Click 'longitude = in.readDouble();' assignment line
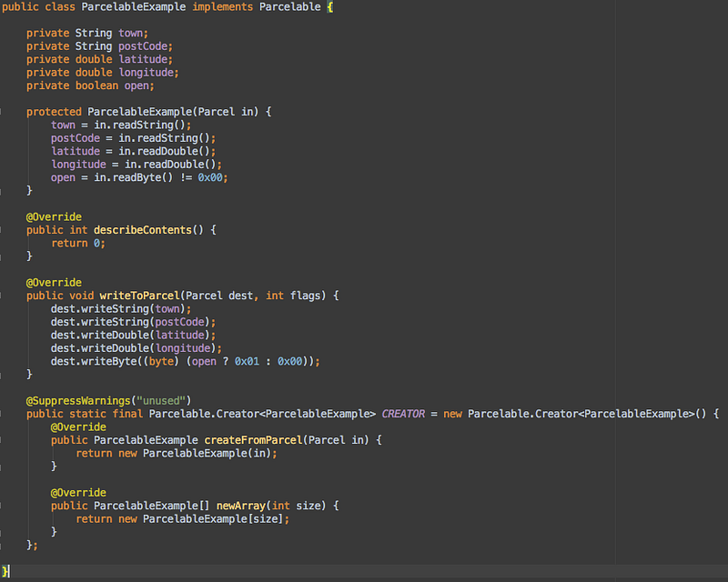 (x=136, y=165)
